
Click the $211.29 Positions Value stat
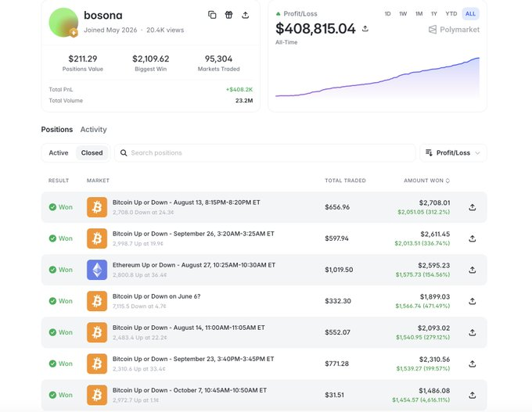[83, 59]
